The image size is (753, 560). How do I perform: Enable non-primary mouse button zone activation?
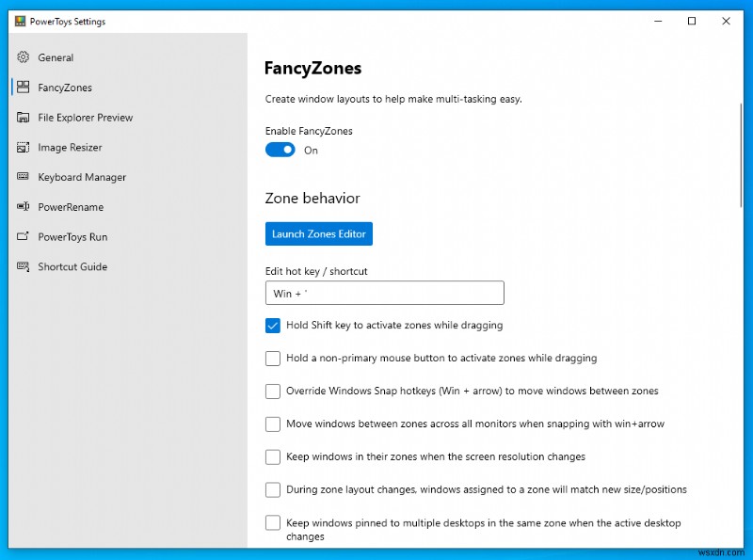click(x=273, y=359)
